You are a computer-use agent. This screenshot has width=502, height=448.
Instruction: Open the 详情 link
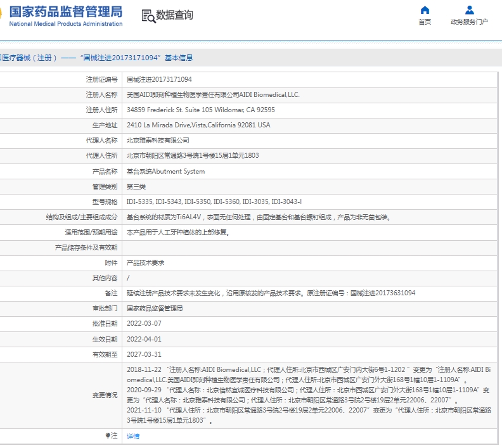point(133,436)
